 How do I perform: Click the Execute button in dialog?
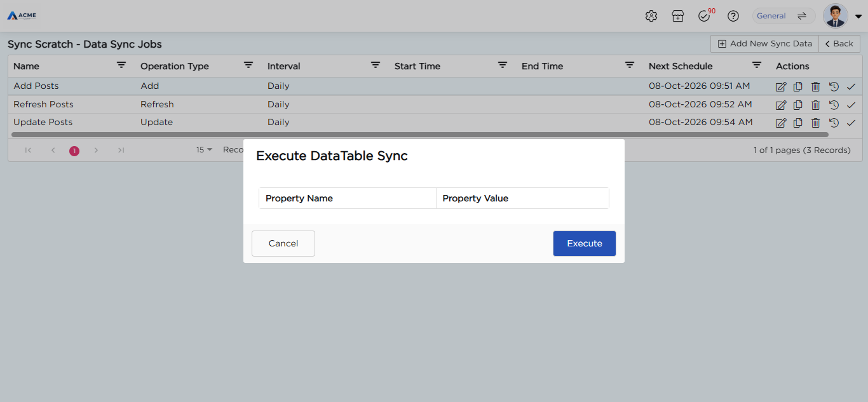click(585, 243)
